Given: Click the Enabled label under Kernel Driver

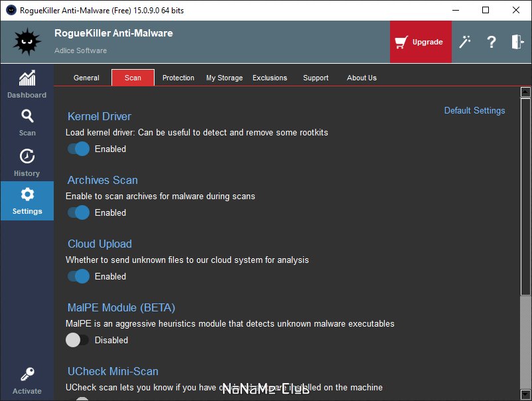Looking at the screenshot, I should pos(110,149).
